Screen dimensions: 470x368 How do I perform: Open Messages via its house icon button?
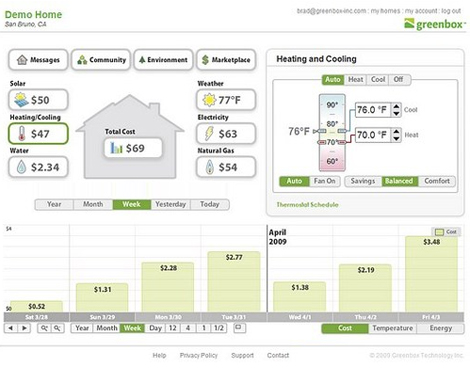(x=38, y=60)
